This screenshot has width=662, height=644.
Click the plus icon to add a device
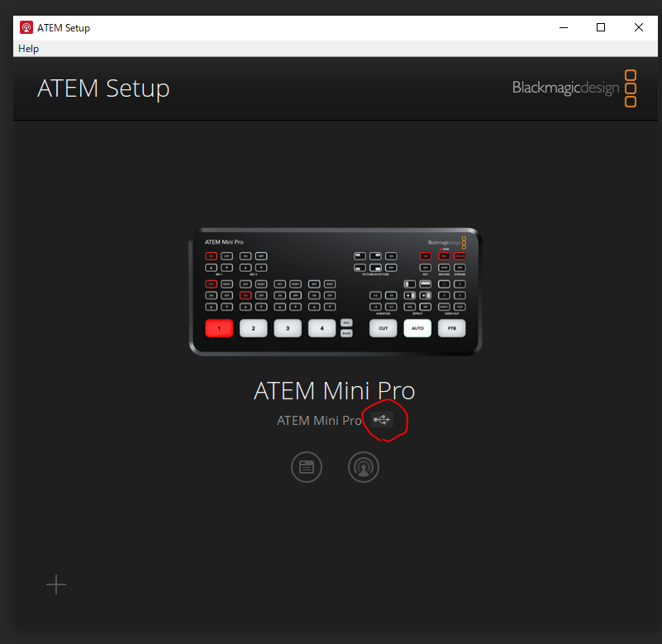click(56, 584)
